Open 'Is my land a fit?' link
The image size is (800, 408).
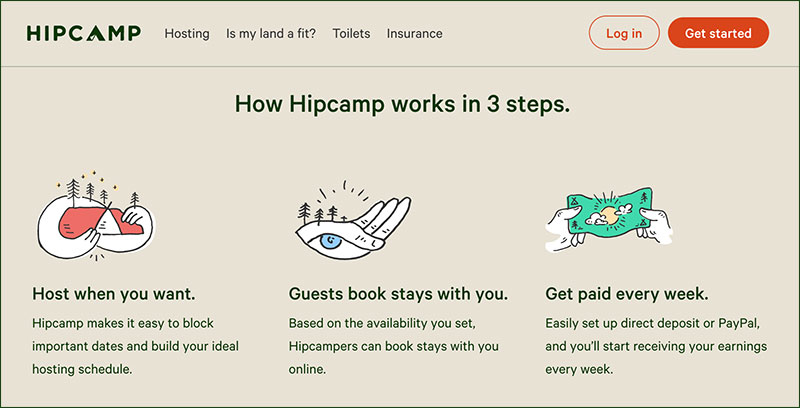coord(271,34)
